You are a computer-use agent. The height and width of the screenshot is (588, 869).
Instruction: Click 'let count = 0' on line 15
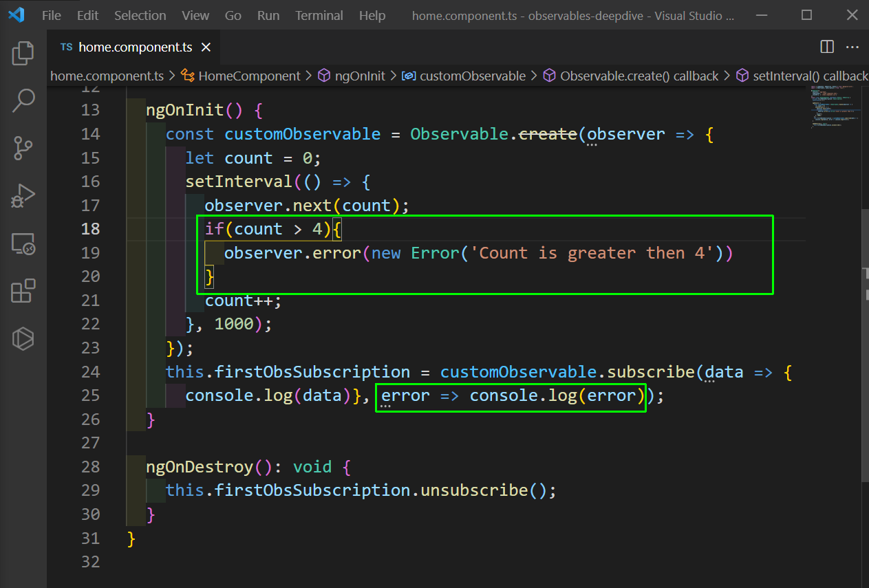(248, 158)
